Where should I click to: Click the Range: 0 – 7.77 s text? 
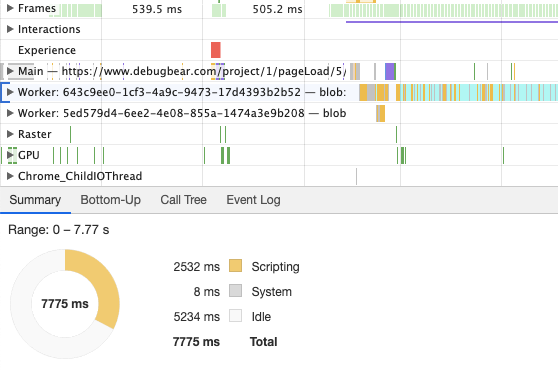point(59,230)
